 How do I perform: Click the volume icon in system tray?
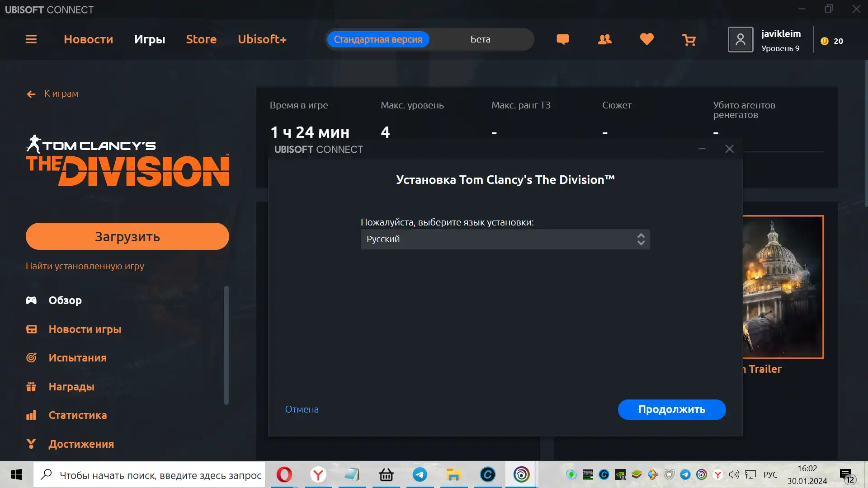tap(734, 474)
